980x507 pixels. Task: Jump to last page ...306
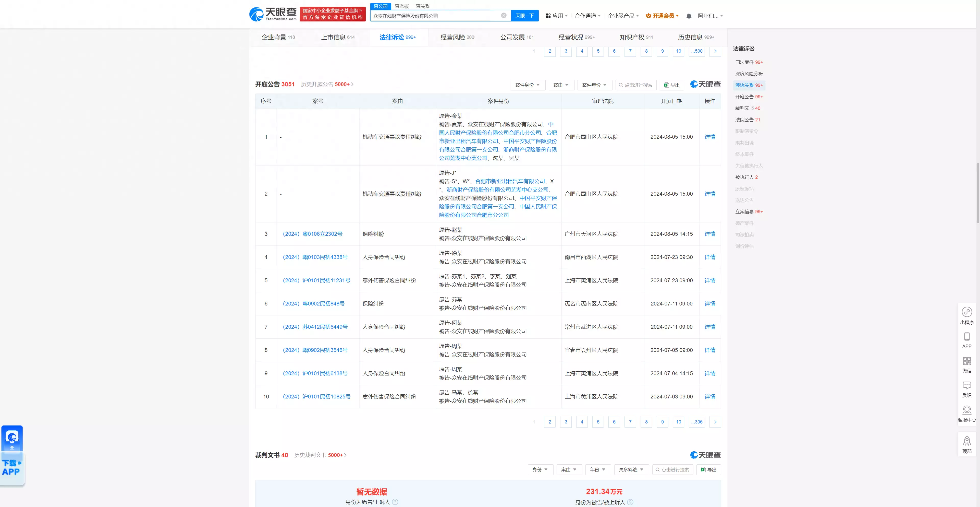click(x=696, y=422)
